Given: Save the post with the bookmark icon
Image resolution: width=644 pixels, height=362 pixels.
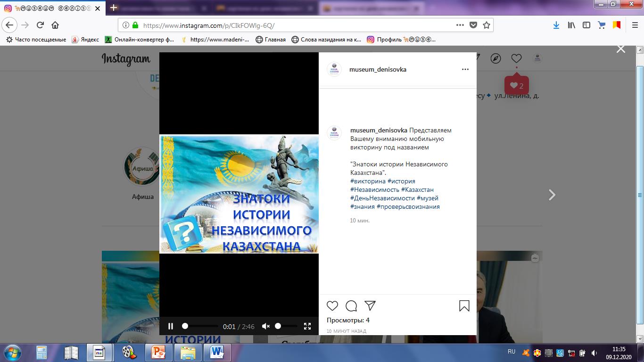Looking at the screenshot, I should click(464, 306).
